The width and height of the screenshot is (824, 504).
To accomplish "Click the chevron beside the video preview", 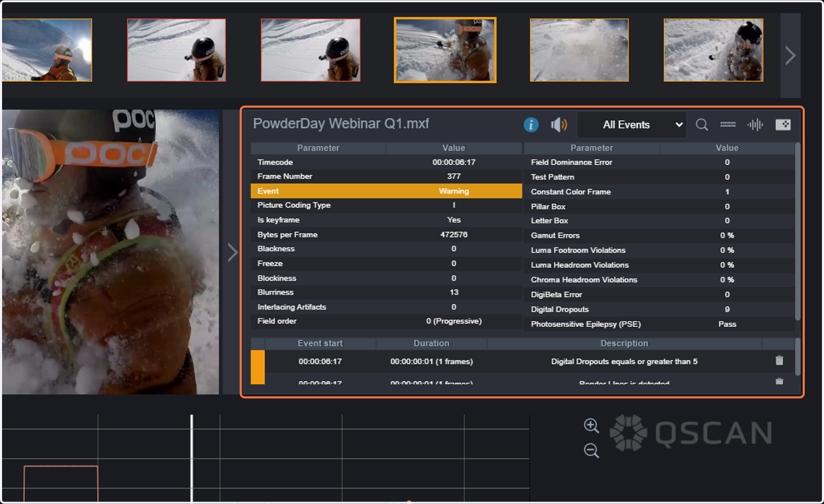I will (232, 253).
